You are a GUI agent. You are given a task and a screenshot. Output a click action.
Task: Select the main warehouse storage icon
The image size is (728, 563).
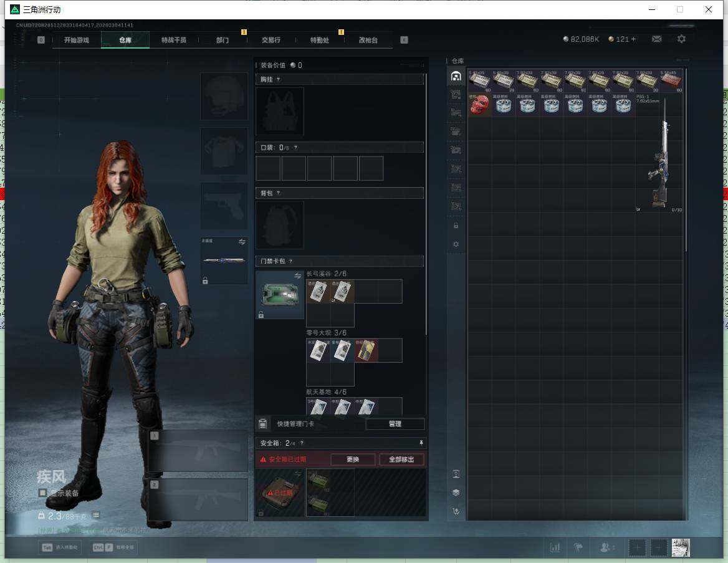[x=456, y=76]
